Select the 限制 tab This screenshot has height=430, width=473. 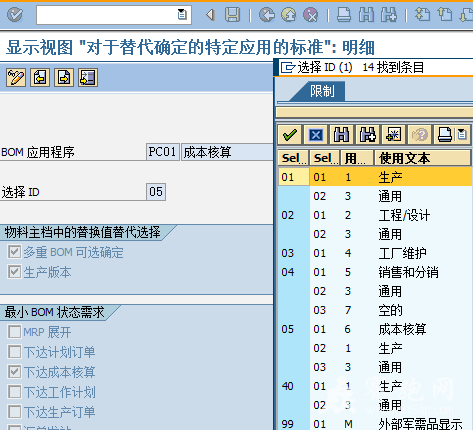[321, 91]
